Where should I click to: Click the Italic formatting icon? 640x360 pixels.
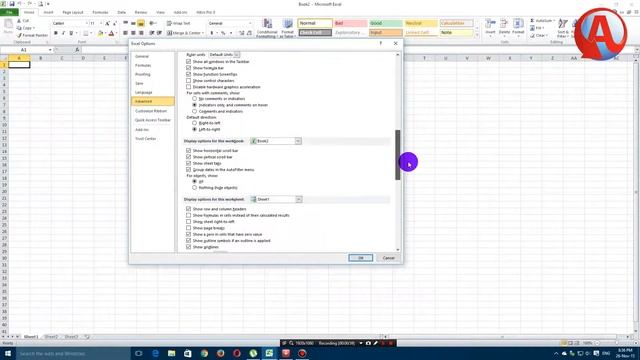(x=63, y=33)
